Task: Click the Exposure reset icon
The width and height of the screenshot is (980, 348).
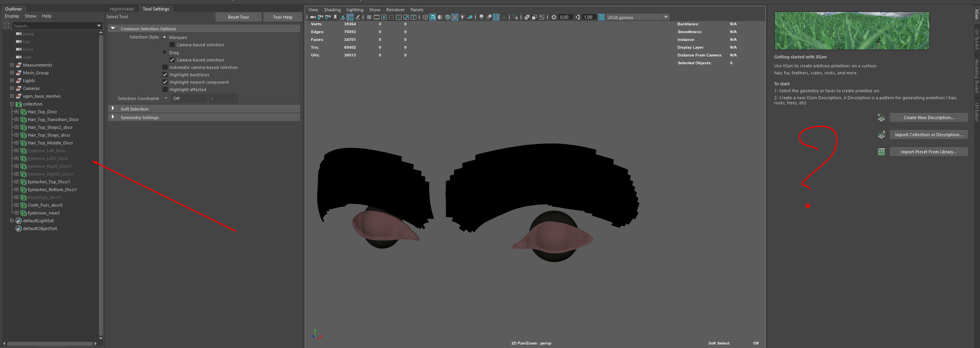Action: (554, 17)
